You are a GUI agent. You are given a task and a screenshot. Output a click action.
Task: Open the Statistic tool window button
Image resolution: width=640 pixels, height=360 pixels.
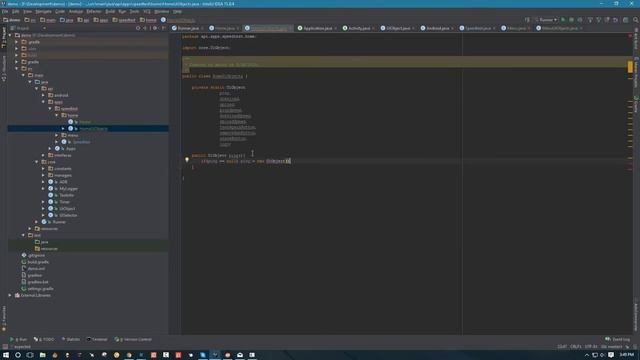71,339
